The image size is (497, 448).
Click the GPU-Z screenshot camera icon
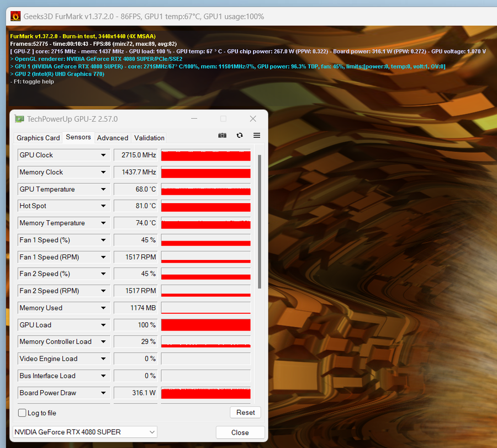[x=222, y=136]
